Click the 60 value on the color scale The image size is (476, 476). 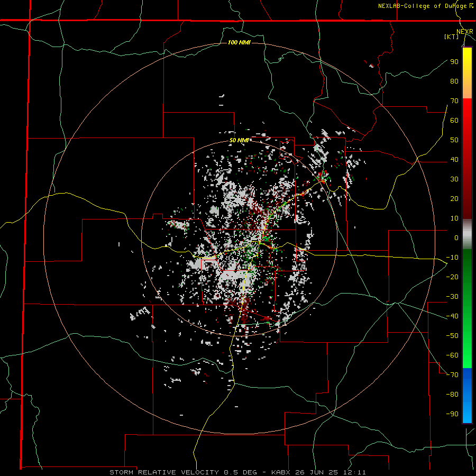click(x=454, y=120)
